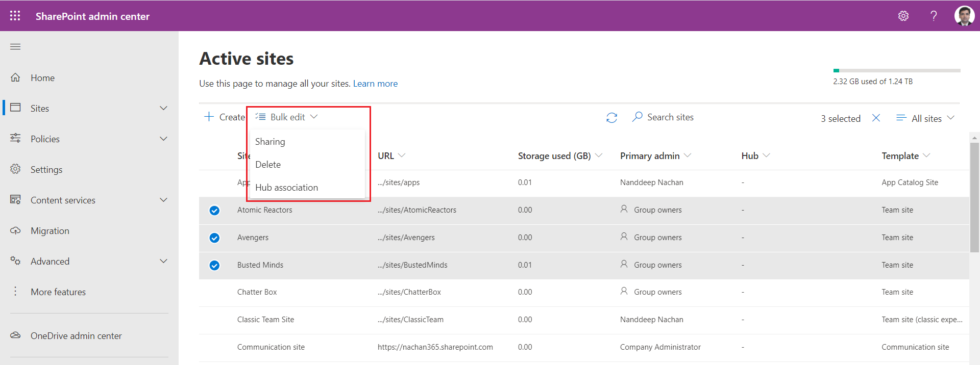The width and height of the screenshot is (980, 365).
Task: Deselect the Avengers site checkbox
Action: (214, 238)
